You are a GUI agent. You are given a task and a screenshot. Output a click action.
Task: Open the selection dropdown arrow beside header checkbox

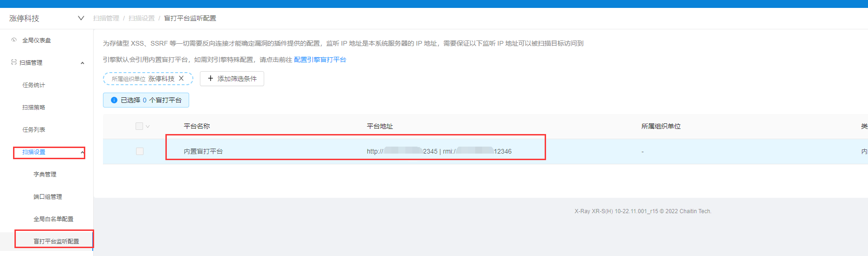point(148,127)
